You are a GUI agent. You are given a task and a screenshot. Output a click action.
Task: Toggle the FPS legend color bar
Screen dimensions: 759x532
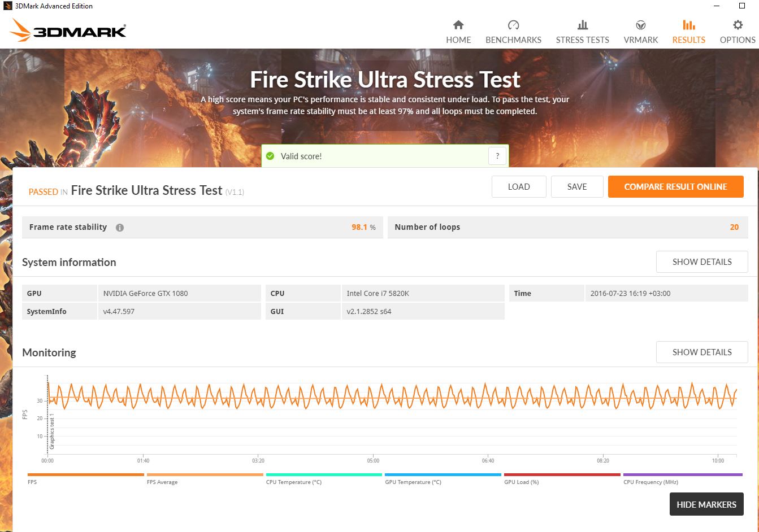(x=85, y=475)
